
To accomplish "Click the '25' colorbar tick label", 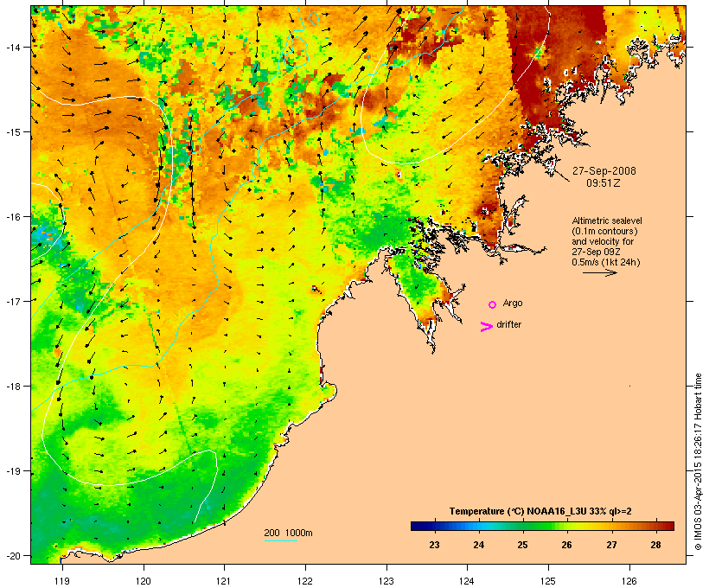I will coord(522,545).
